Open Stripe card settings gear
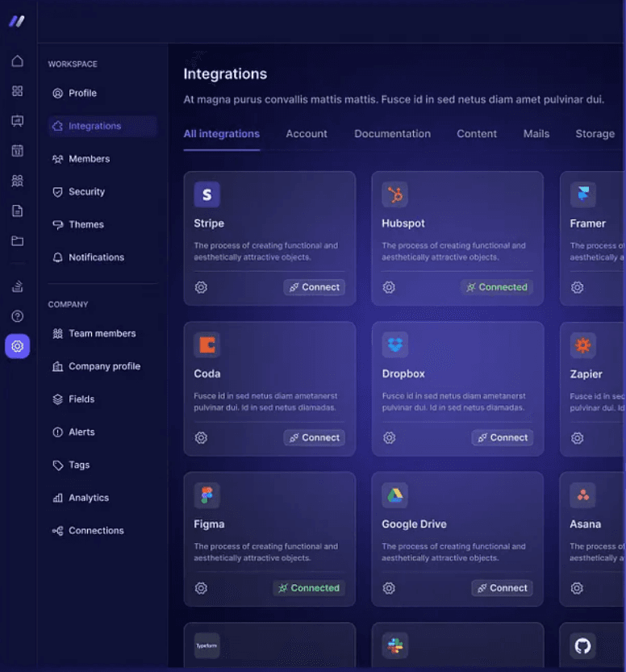626x672 pixels. [x=201, y=287]
